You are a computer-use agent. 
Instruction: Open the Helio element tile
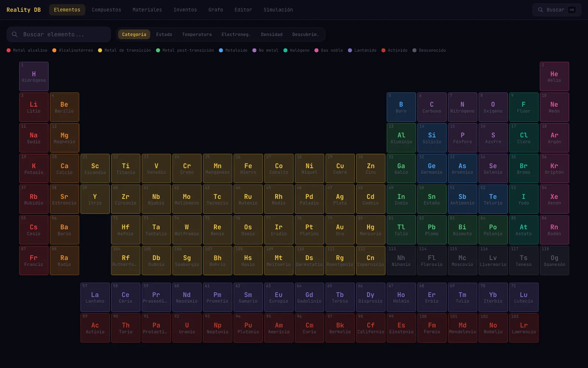click(x=554, y=77)
